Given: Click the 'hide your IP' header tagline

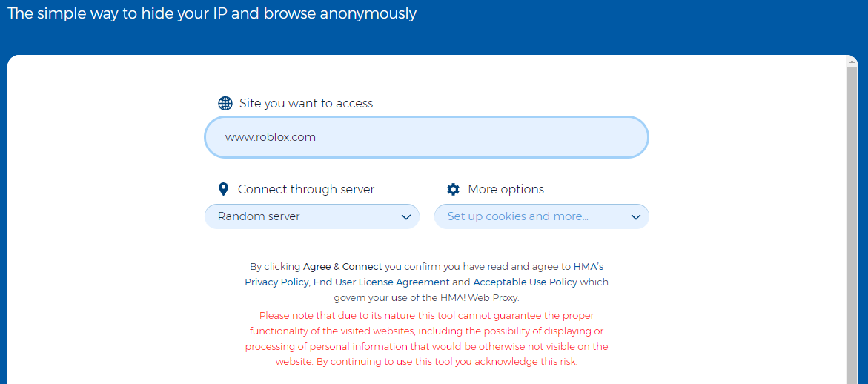Looking at the screenshot, I should (x=212, y=13).
